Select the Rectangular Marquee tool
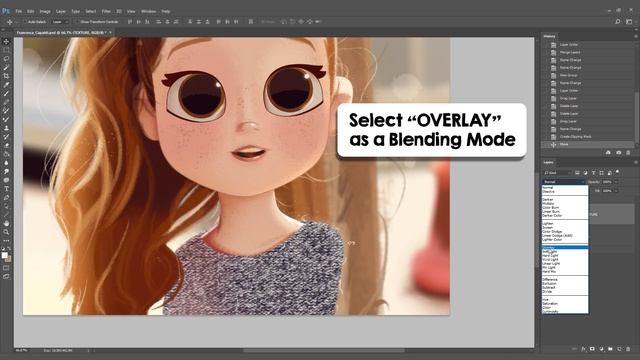This screenshot has height=360, width=640. coord(6,50)
